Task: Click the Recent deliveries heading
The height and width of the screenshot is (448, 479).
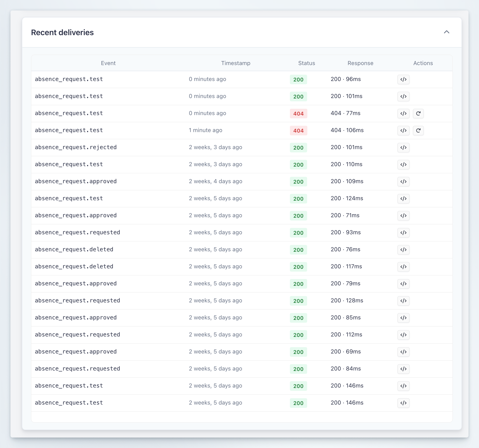Action: tap(62, 32)
